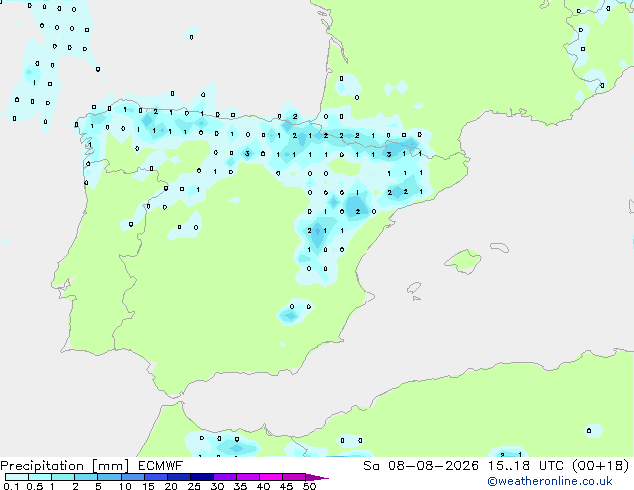Screen dimensions: 634x490
Task: Click the legend scale label "30"
Action: click(217, 486)
